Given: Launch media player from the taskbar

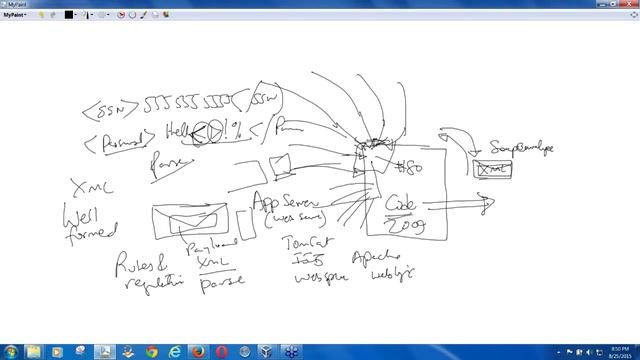Looking at the screenshot, I should pyautogui.click(x=57, y=352).
